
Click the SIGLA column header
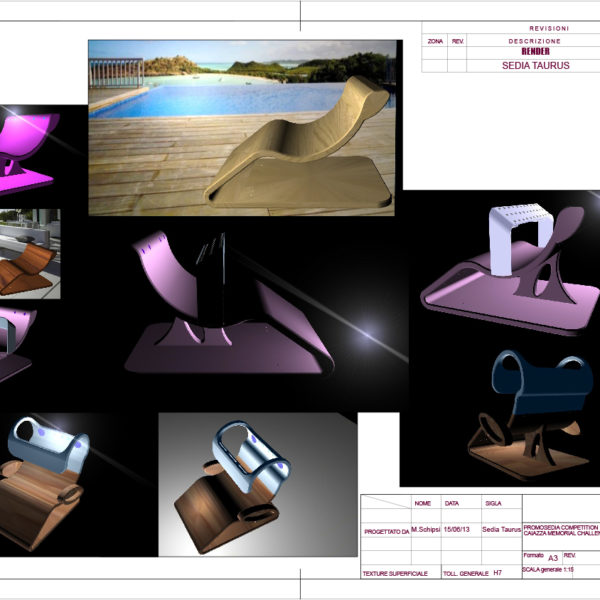(493, 503)
